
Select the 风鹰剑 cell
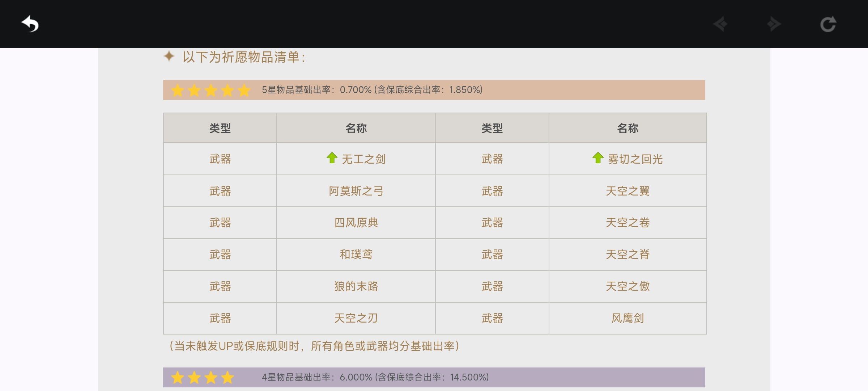[627, 318]
